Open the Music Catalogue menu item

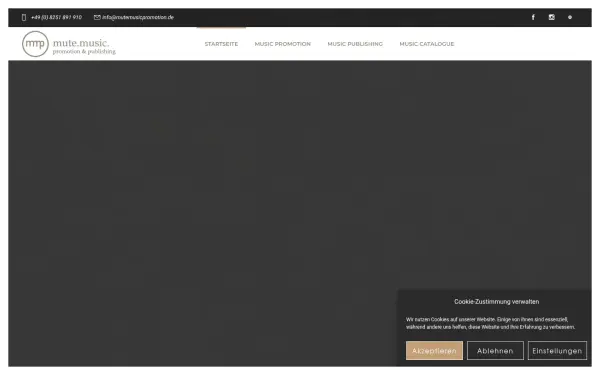pyautogui.click(x=427, y=44)
